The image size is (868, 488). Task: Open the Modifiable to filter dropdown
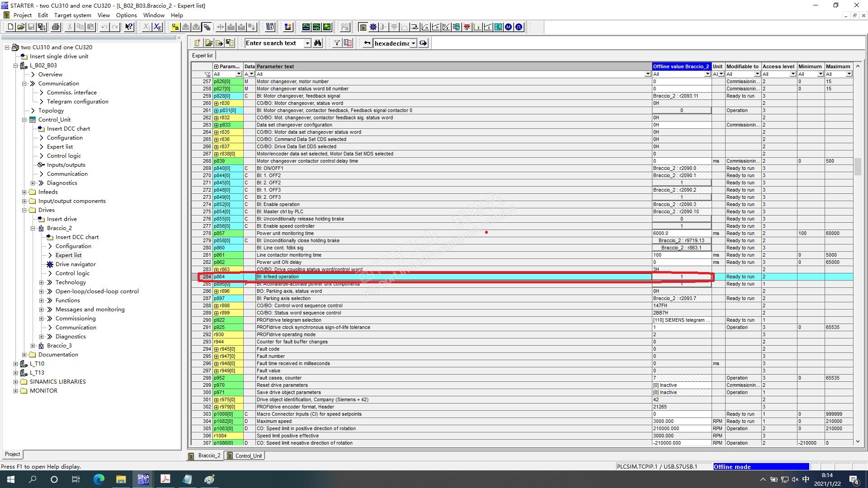click(x=757, y=74)
